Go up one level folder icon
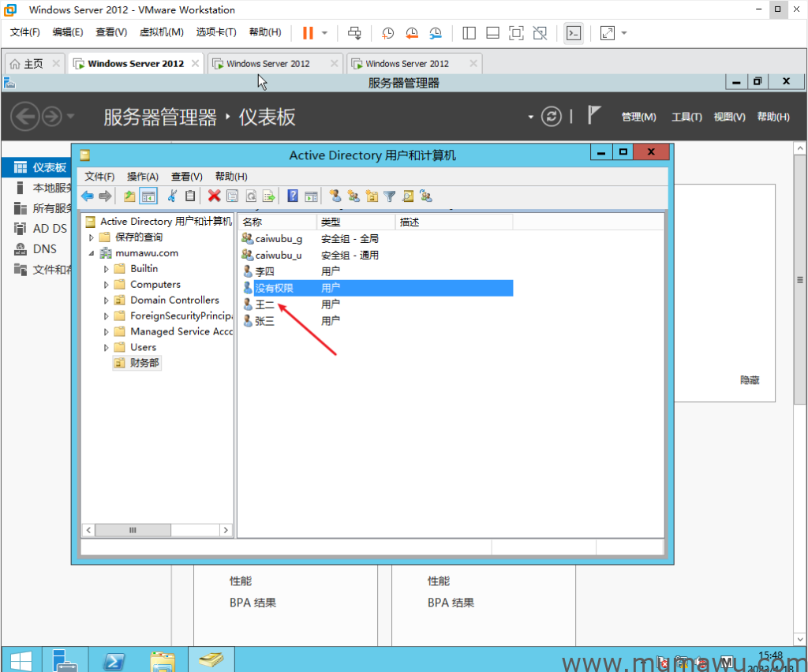 (129, 196)
